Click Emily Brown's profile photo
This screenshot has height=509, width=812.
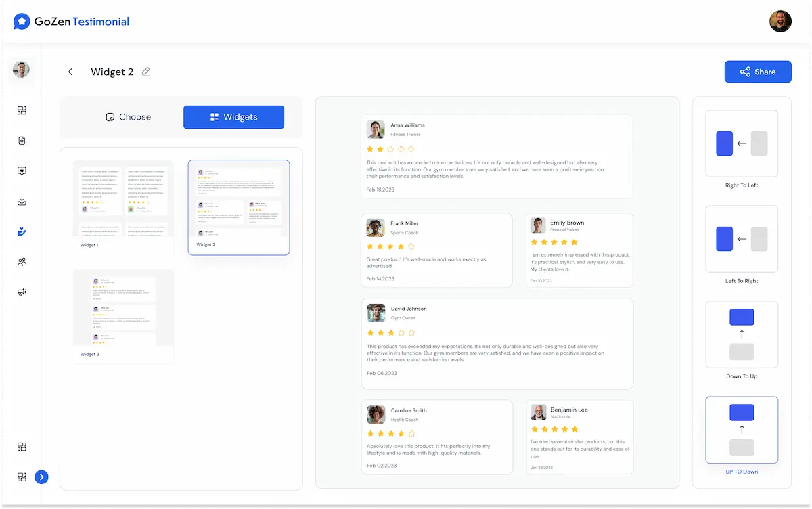point(538,225)
